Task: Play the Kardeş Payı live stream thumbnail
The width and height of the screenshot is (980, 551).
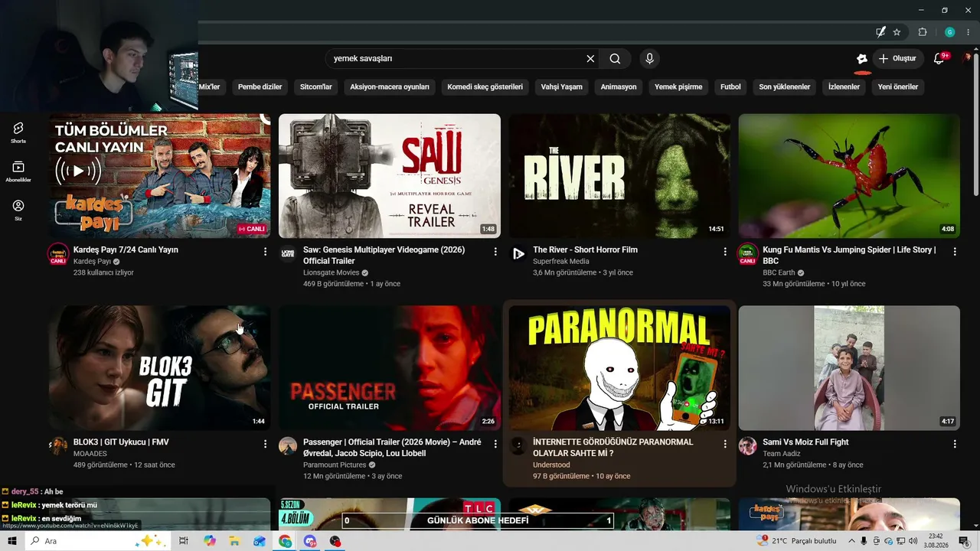Action: pyautogui.click(x=160, y=176)
